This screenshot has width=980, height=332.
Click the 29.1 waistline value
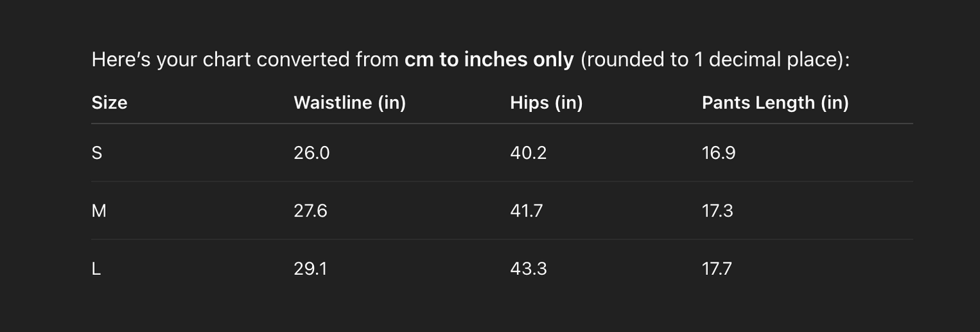pos(310,269)
